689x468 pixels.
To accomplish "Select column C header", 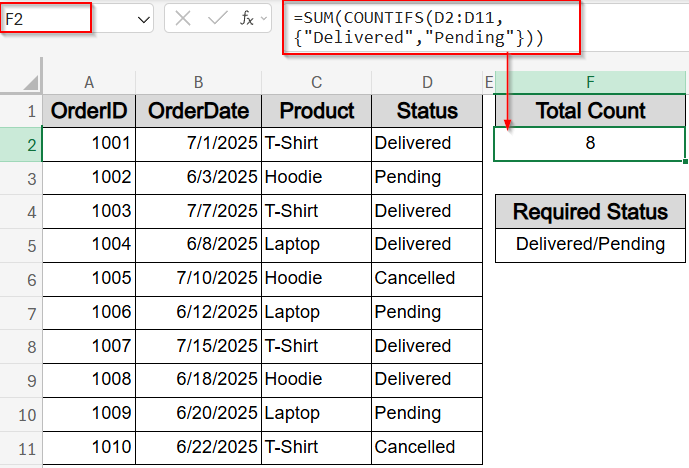I will tap(316, 82).
